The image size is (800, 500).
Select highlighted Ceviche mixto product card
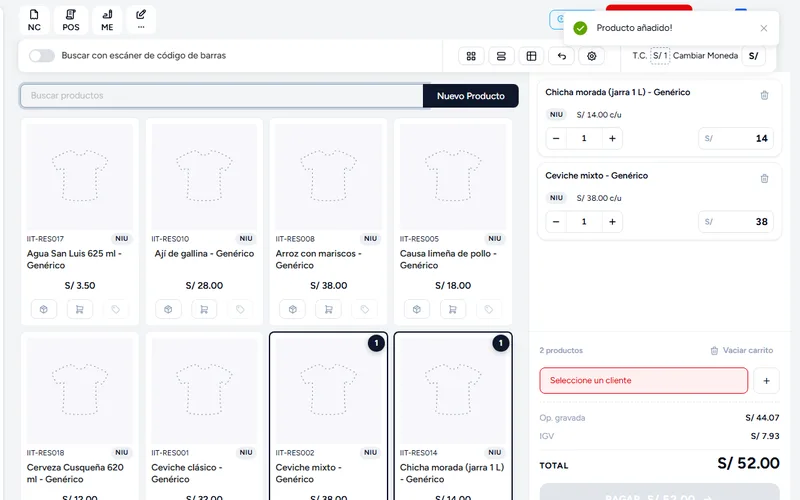(329, 416)
